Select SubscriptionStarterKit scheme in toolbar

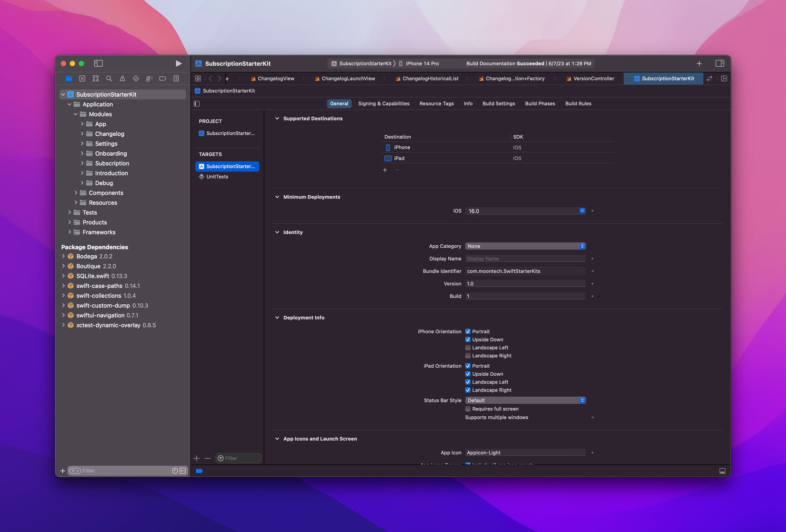[x=362, y=63]
